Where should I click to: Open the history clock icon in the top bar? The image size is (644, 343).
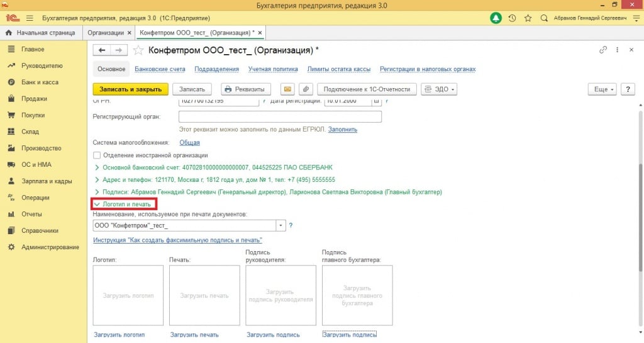pos(513,18)
